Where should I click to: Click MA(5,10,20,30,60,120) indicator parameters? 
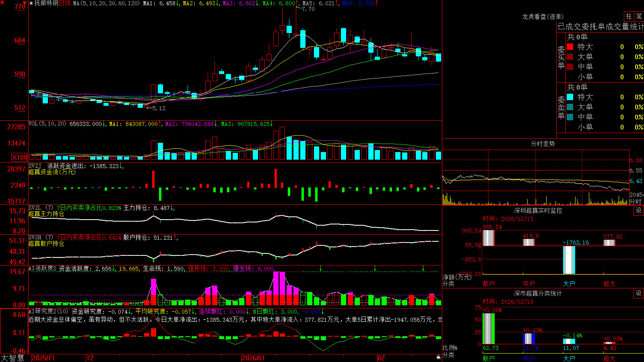point(106,3)
